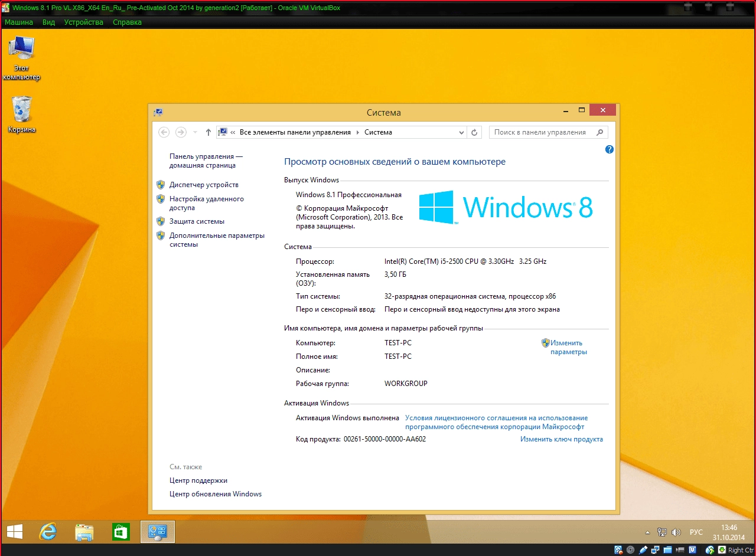
Task: Click Изменить параметры link
Action: [568, 347]
